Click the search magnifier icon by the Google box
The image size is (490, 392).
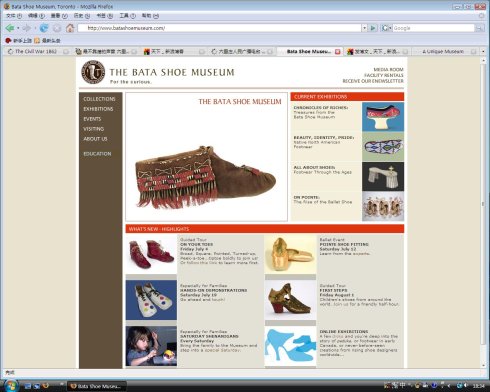[479, 28]
